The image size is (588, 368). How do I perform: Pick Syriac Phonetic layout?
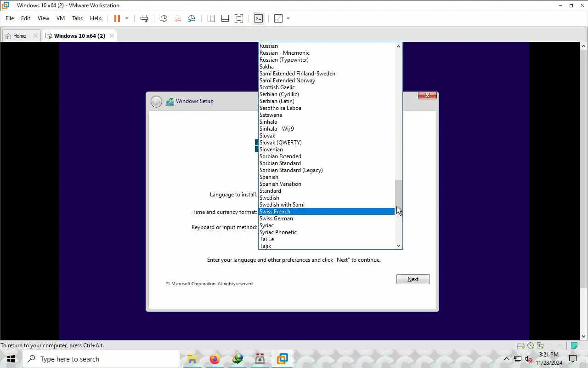[x=326, y=232]
